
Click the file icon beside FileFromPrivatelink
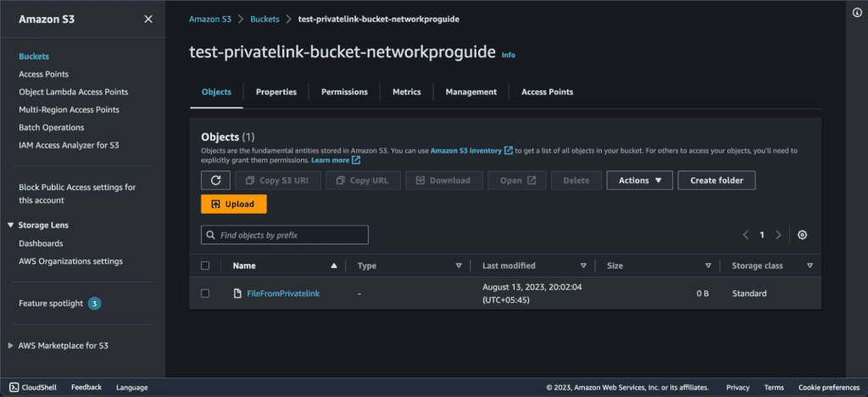pos(237,294)
